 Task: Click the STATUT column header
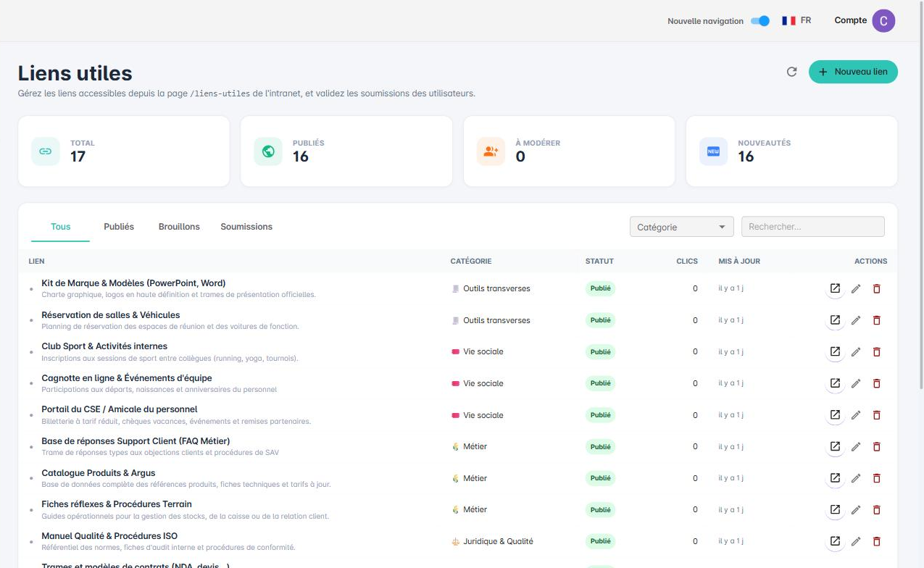click(599, 261)
